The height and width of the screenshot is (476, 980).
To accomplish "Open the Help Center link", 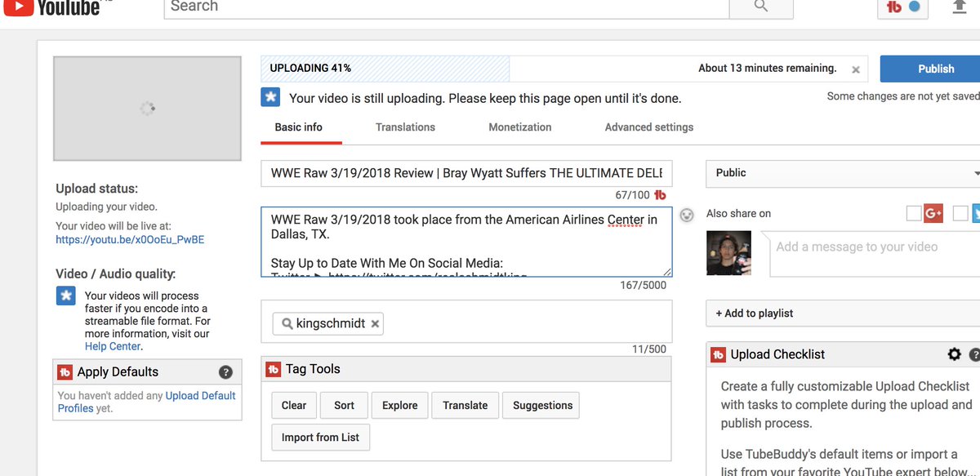I will tap(113, 346).
